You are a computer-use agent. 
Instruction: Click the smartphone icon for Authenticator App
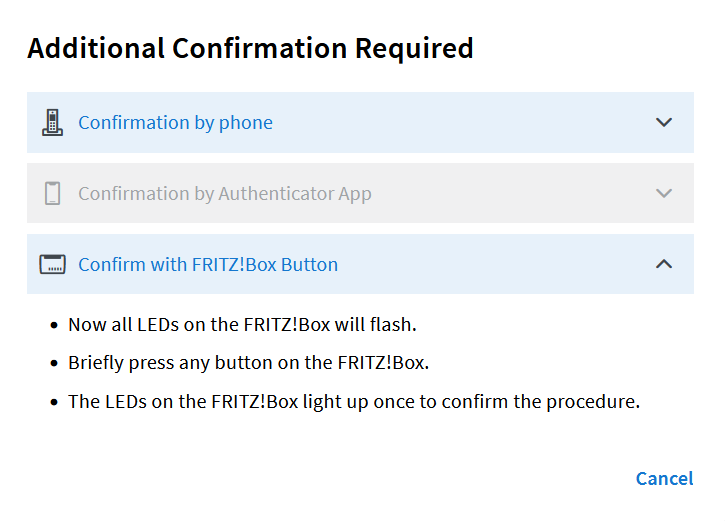(52, 193)
